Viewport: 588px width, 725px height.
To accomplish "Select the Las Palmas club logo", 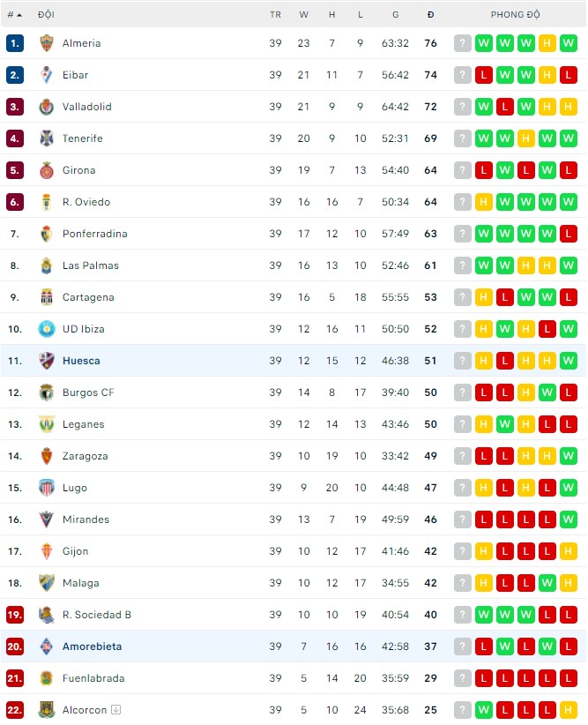I will pyautogui.click(x=46, y=265).
